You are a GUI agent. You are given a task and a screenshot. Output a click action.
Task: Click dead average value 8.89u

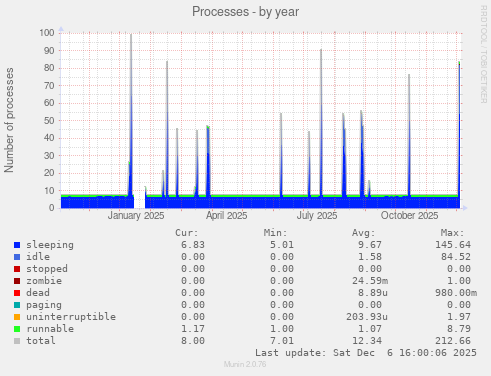pos(373,293)
